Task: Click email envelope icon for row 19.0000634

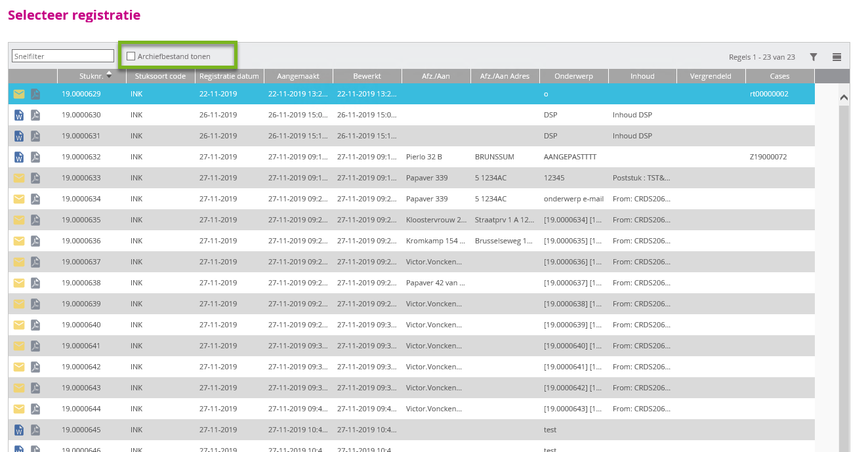Action: [x=19, y=199]
